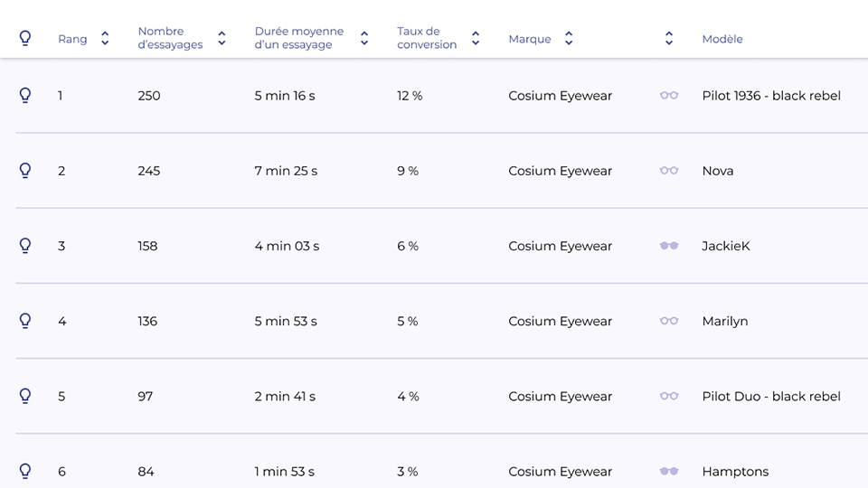Click the try-on count 84

point(146,472)
